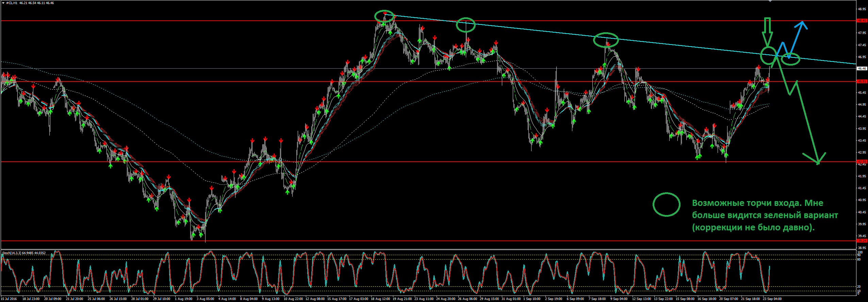The height and width of the screenshot is (302, 868).
Task: Click the 39.95 price scale value
Action: point(862,224)
